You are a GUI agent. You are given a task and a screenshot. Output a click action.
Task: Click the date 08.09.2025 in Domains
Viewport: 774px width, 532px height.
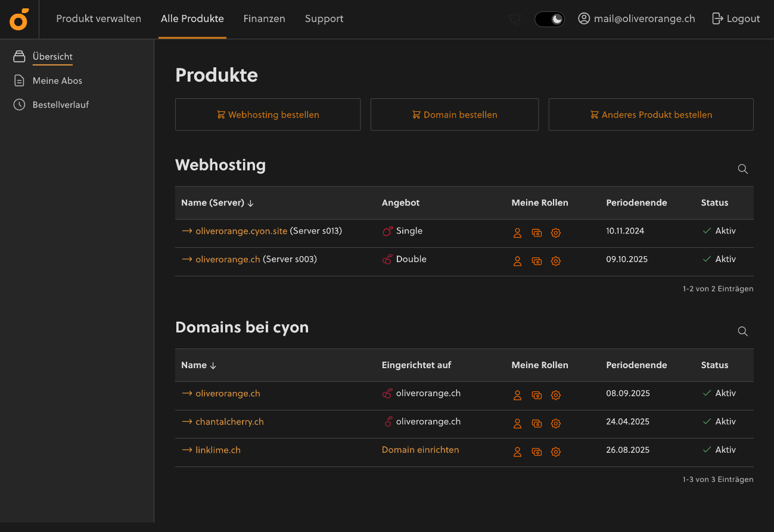628,393
